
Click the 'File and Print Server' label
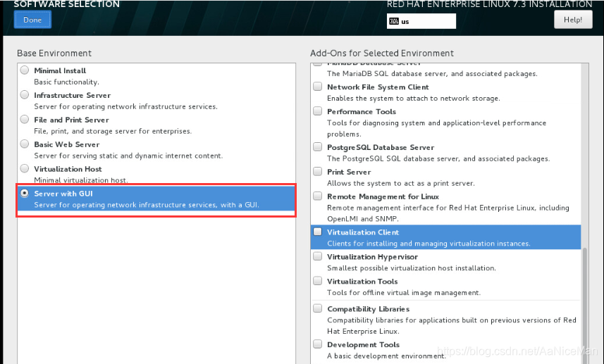72,120
